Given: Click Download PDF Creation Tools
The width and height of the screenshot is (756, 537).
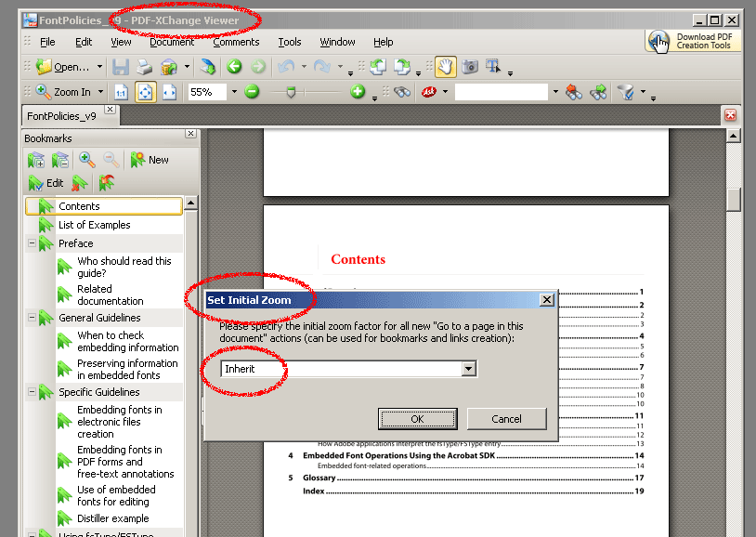Looking at the screenshot, I should (692, 41).
